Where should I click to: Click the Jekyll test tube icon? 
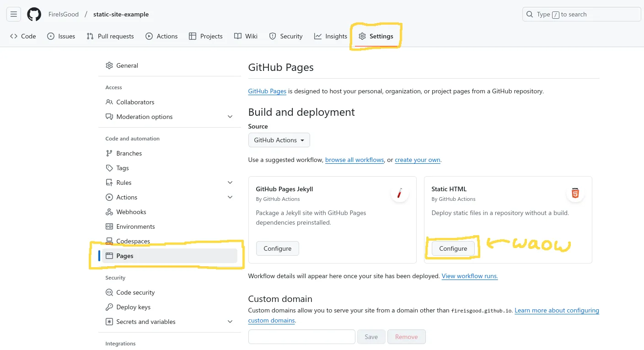coord(400,194)
